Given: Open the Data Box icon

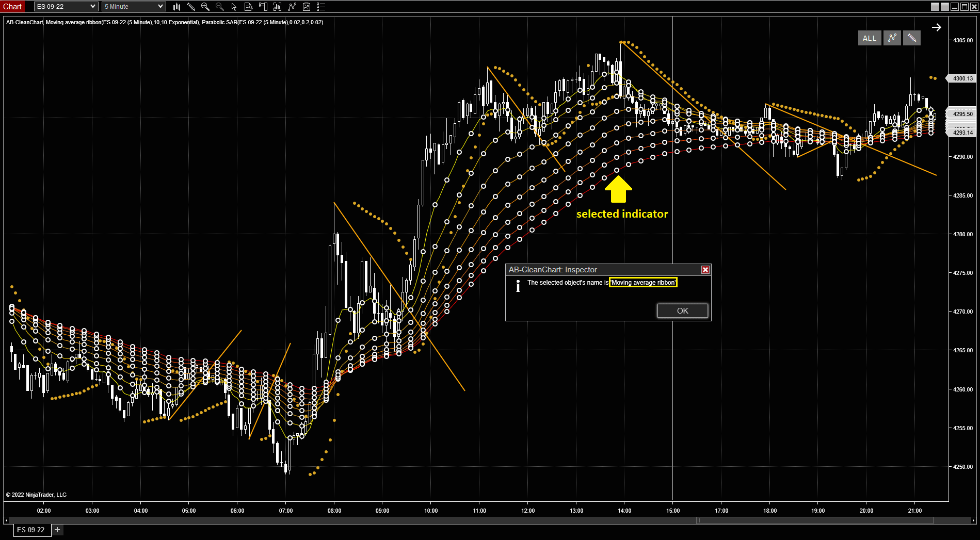Looking at the screenshot, I should tap(249, 7).
